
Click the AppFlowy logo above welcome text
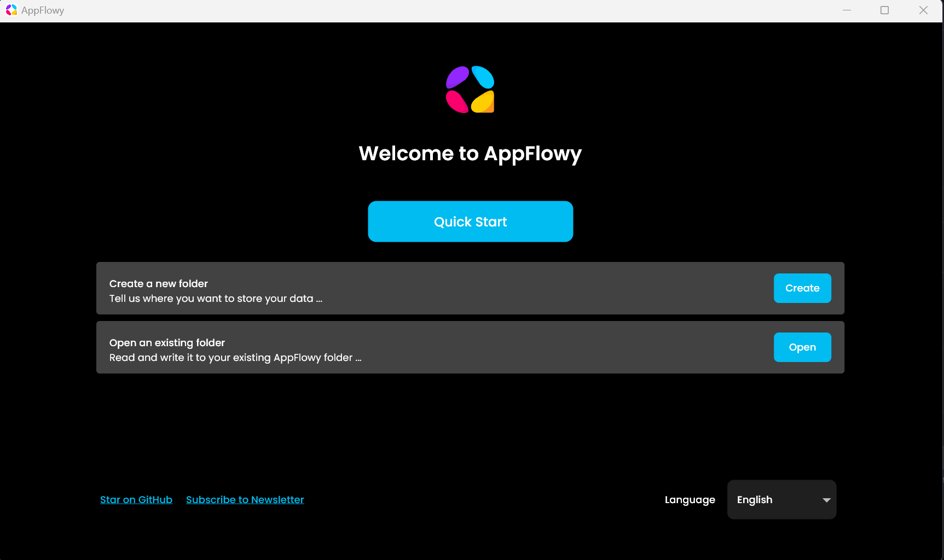coord(470,90)
